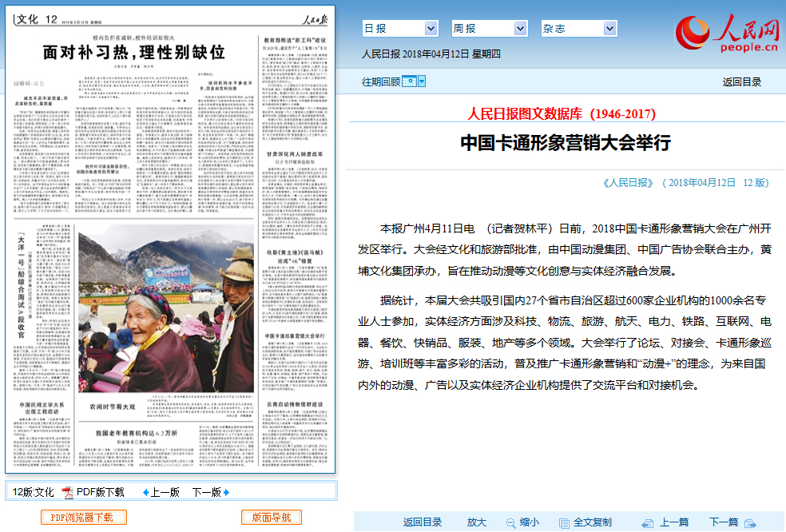Open the 周报 dropdown
This screenshot has height=532, width=786.
click(x=490, y=27)
